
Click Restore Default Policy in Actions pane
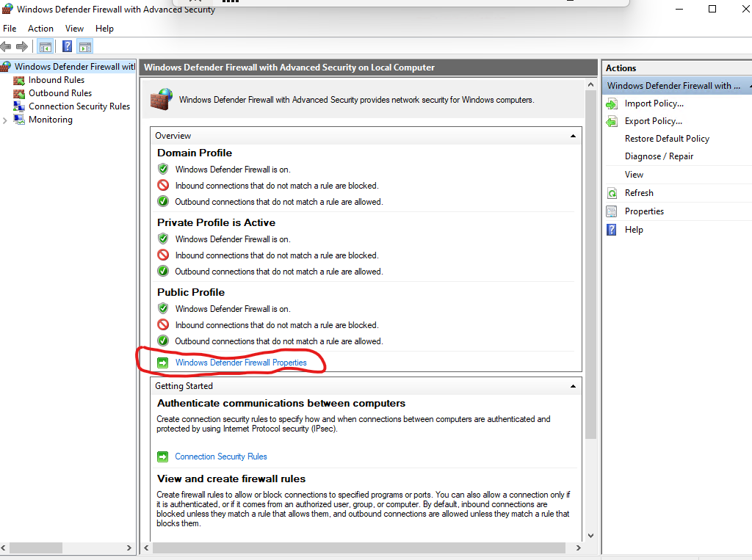(x=667, y=139)
